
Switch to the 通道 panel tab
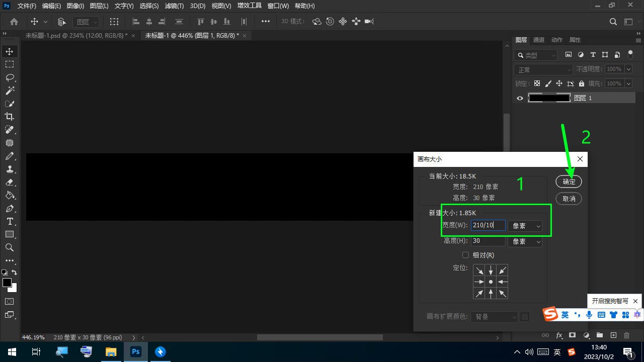click(539, 40)
